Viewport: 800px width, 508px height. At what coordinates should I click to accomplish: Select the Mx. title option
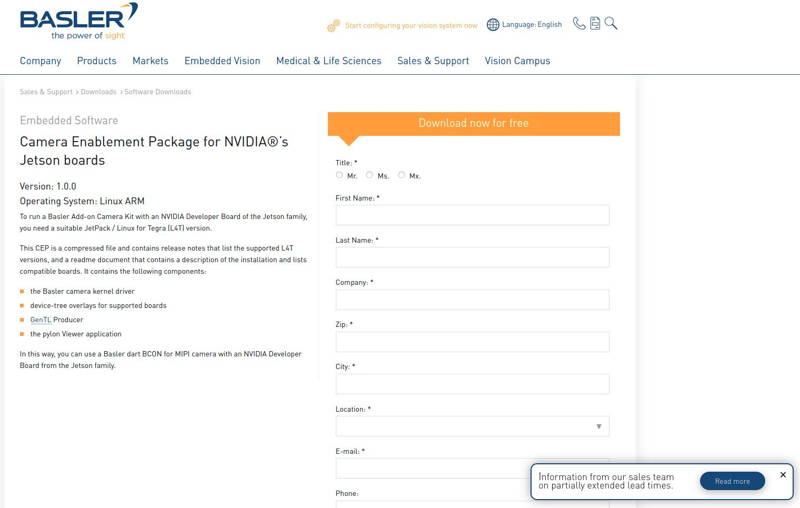point(402,175)
